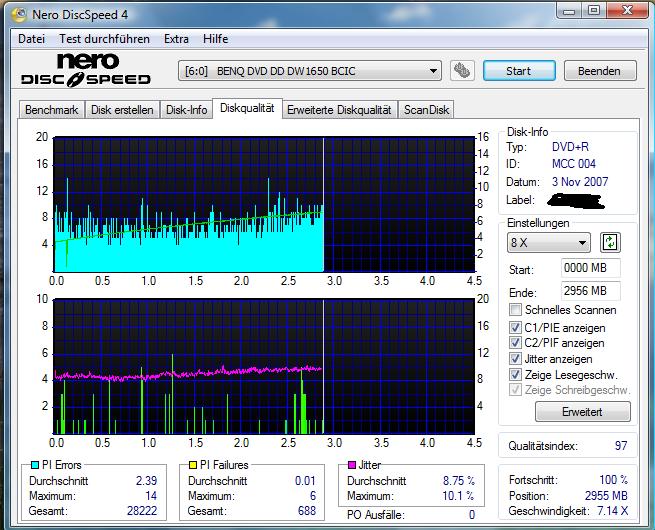Switch to the ScanDisk tab

[427, 110]
